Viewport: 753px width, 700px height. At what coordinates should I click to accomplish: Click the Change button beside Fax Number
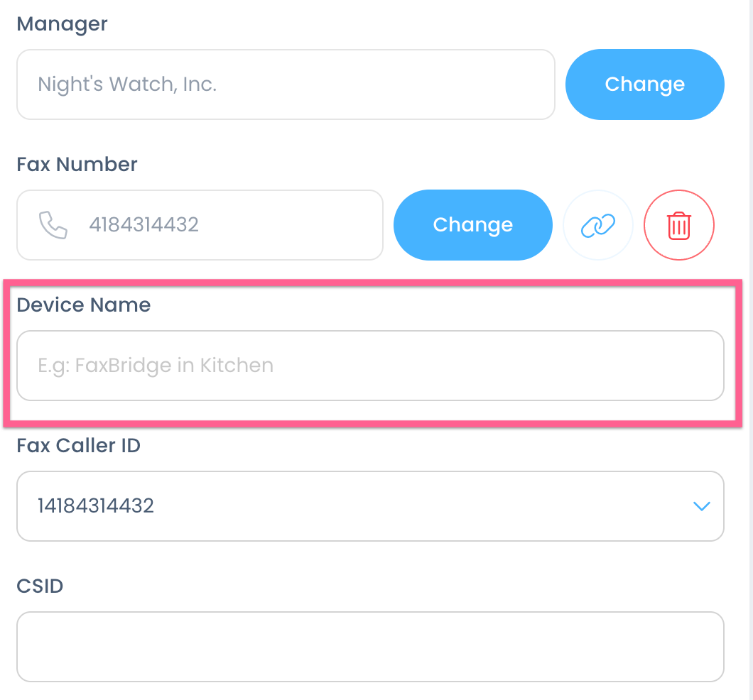click(473, 225)
